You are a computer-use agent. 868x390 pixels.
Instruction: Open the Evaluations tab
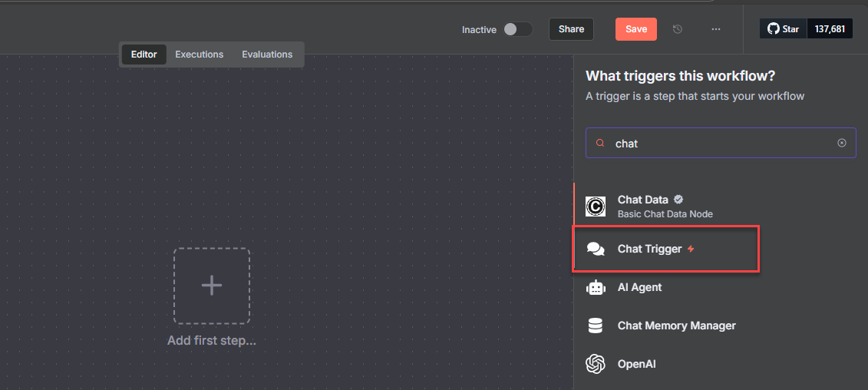coord(267,55)
